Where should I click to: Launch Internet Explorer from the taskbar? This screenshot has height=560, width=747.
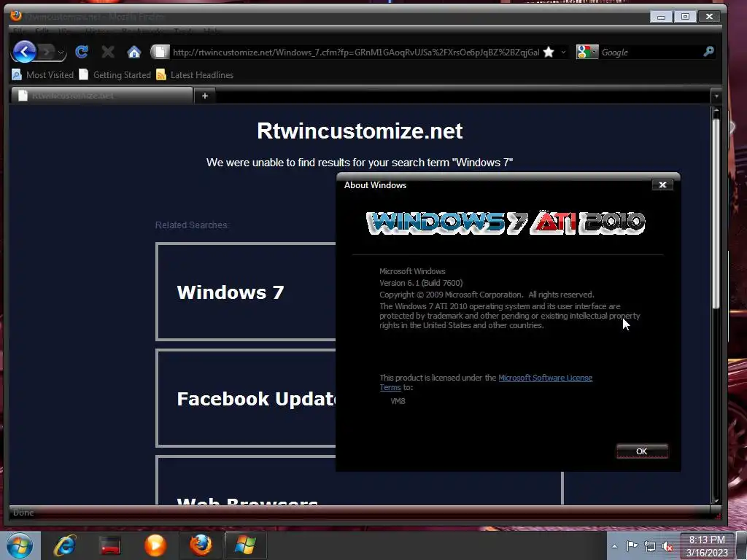[x=65, y=545]
